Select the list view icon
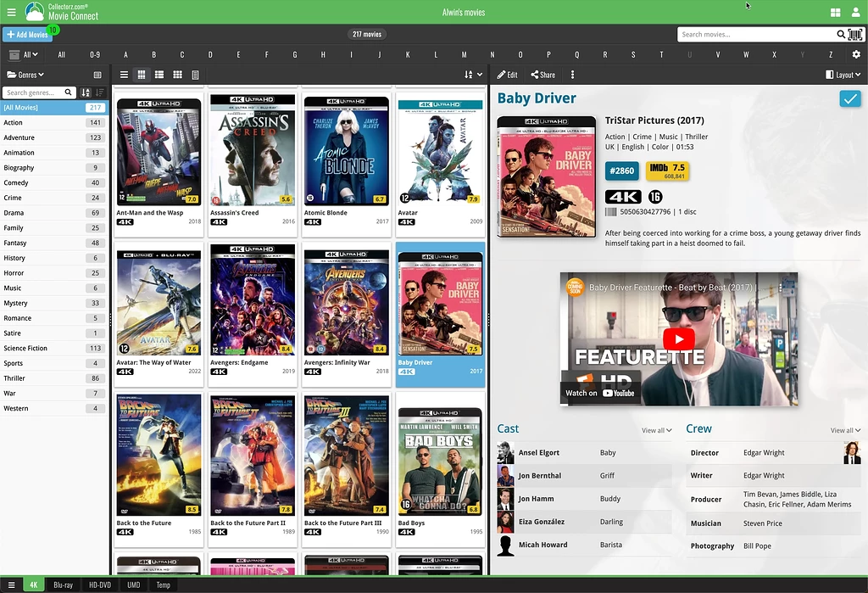The image size is (868, 593). tap(123, 75)
